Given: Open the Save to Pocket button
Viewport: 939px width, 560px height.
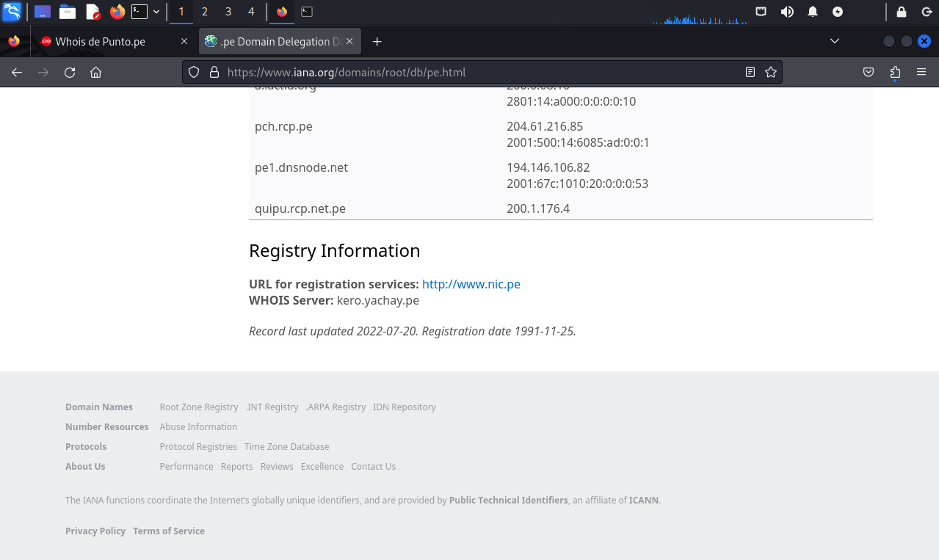Looking at the screenshot, I should (x=868, y=72).
